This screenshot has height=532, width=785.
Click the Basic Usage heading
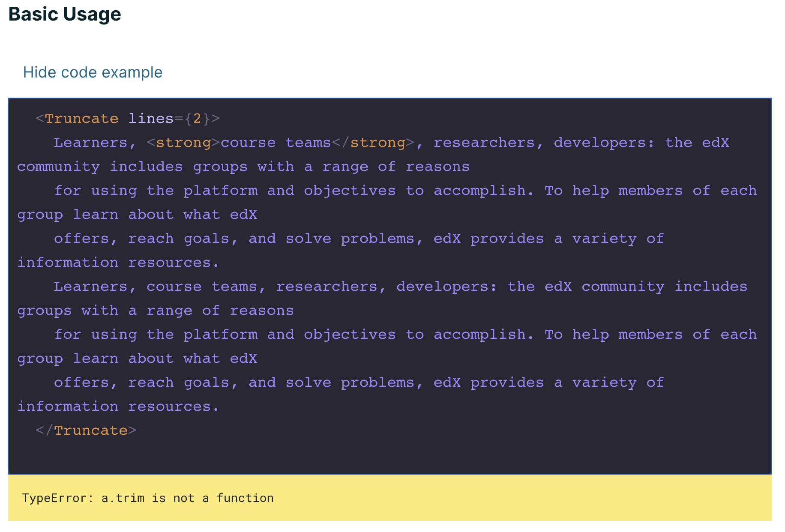coord(64,14)
